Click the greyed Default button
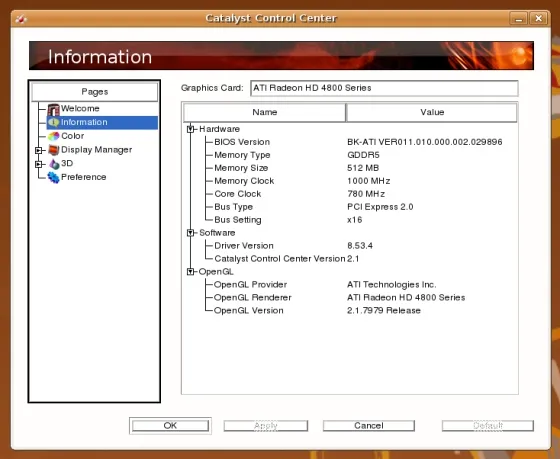The height and width of the screenshot is (459, 560). pos(488,425)
